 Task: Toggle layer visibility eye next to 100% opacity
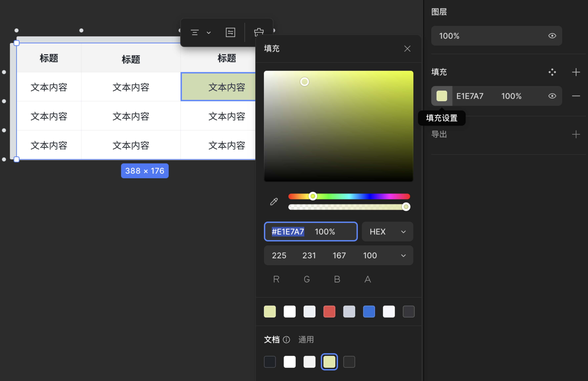click(x=552, y=36)
